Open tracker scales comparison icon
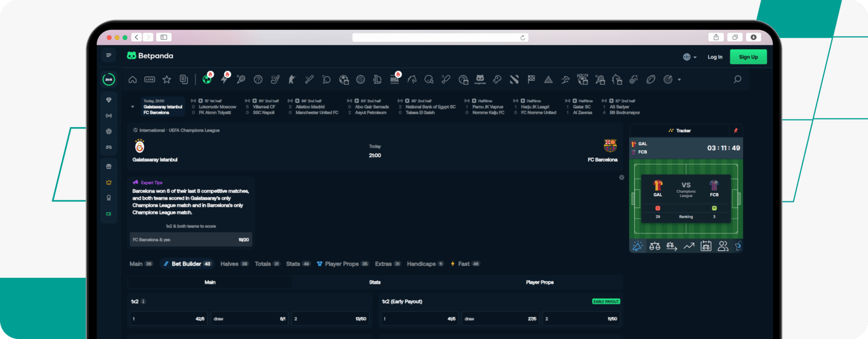This screenshot has width=868, height=339. point(655,246)
